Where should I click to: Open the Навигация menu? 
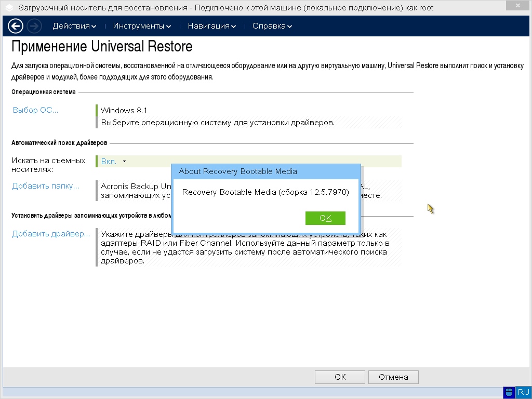[x=209, y=25]
